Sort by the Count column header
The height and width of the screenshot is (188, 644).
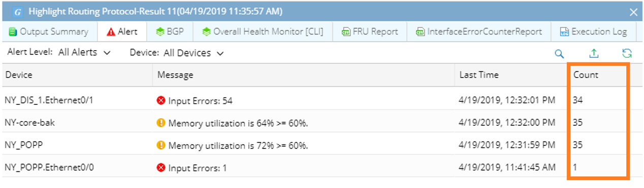point(586,75)
